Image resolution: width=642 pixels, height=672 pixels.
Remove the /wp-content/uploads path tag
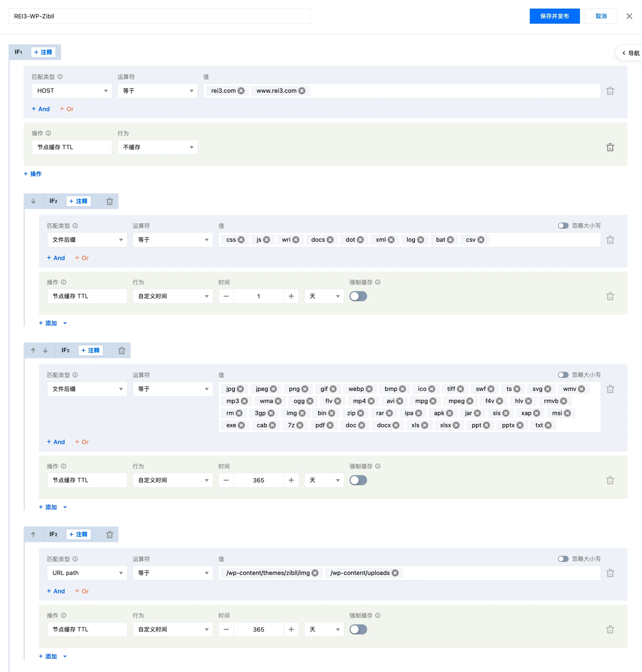click(395, 573)
